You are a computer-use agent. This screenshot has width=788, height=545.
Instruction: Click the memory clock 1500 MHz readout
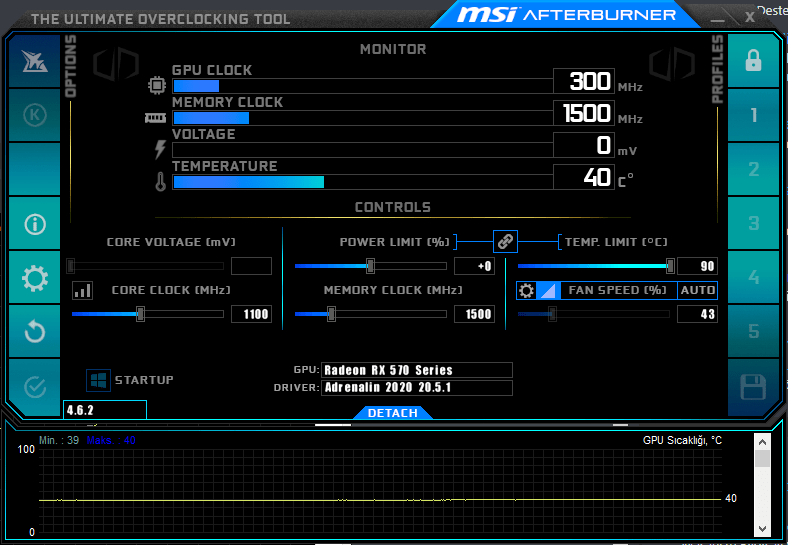(584, 113)
